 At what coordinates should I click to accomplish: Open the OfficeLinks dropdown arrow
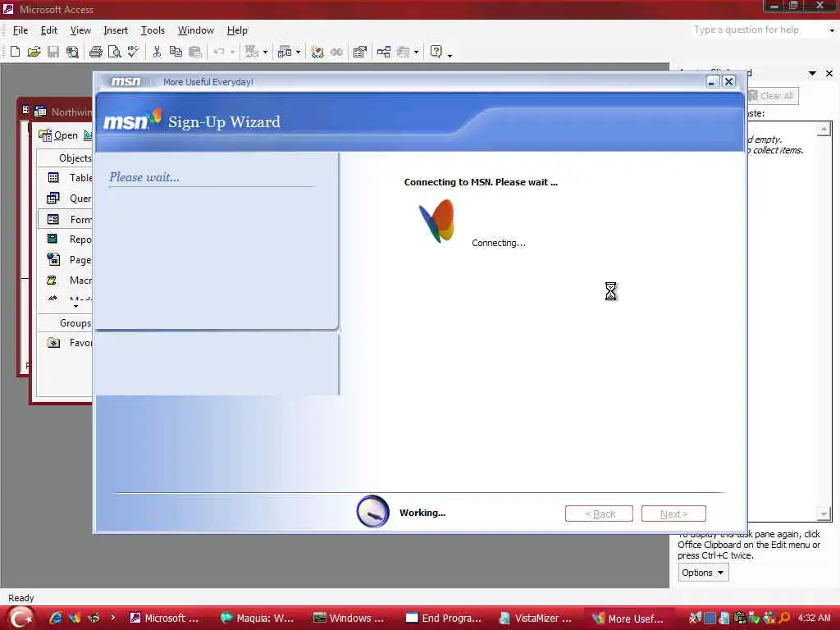pyautogui.click(x=265, y=52)
